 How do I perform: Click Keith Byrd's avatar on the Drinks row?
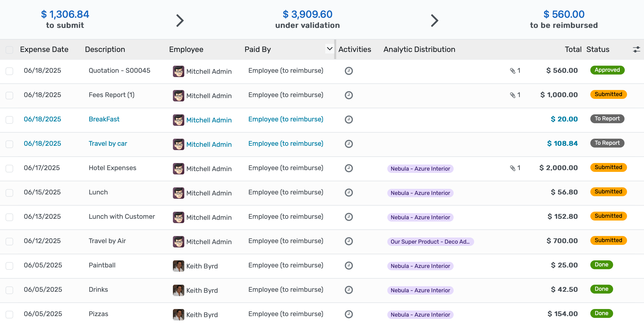178,290
